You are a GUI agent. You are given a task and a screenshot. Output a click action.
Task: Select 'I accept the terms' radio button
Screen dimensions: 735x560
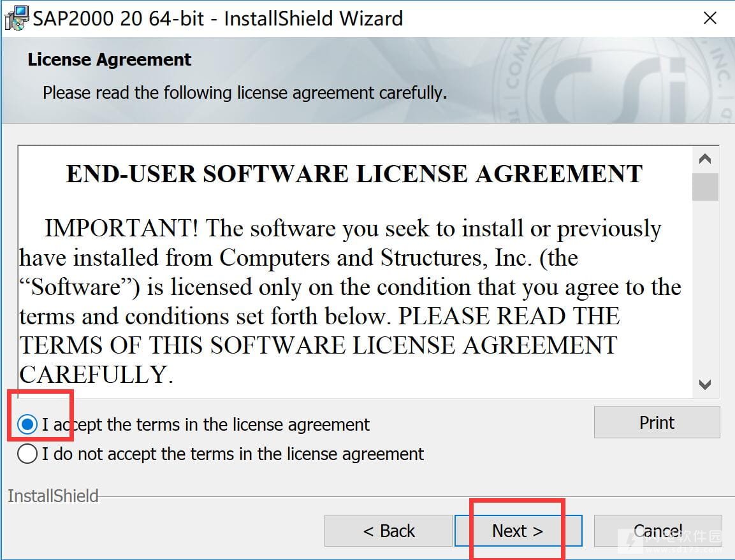point(27,424)
